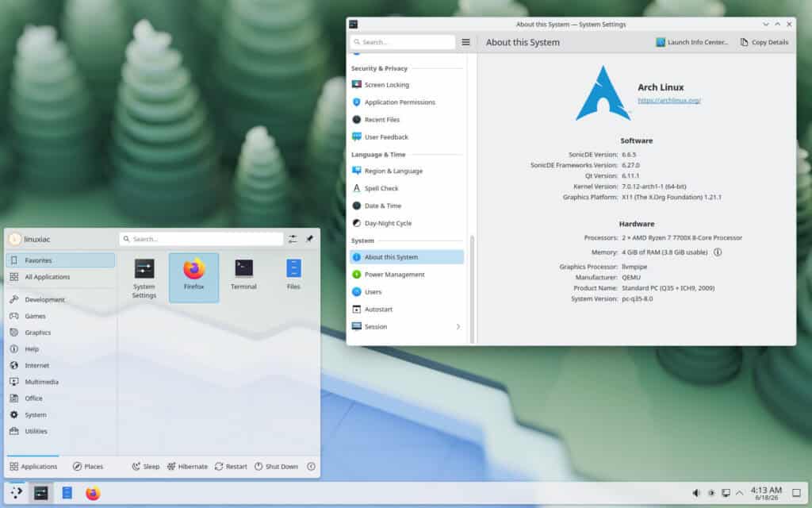
Task: Expand Session submenu chevron
Action: click(x=458, y=326)
